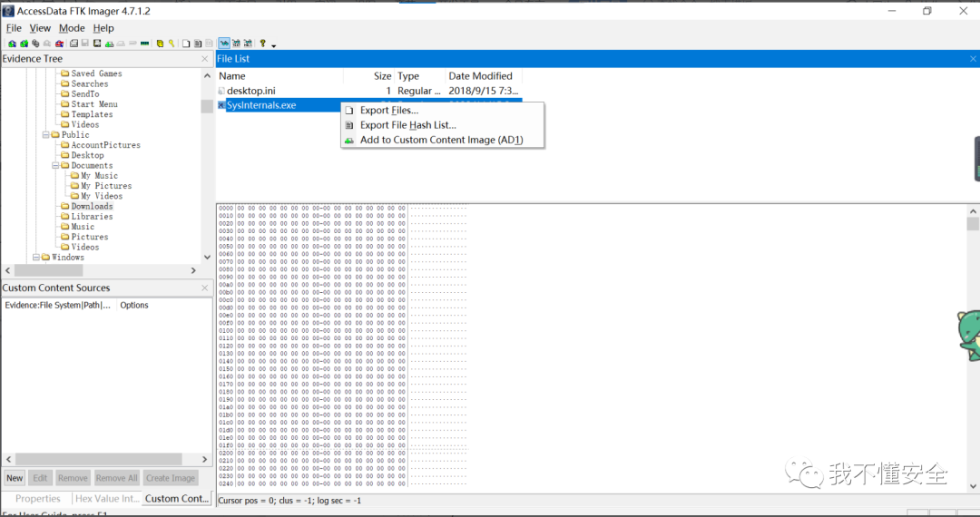Click the Create Image button
980x517 pixels.
[x=171, y=478]
